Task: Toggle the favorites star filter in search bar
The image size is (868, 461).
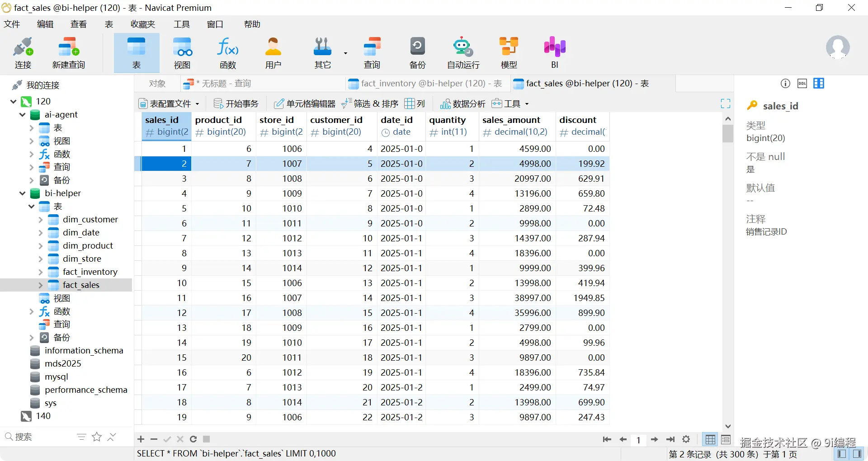Action: pyautogui.click(x=97, y=437)
